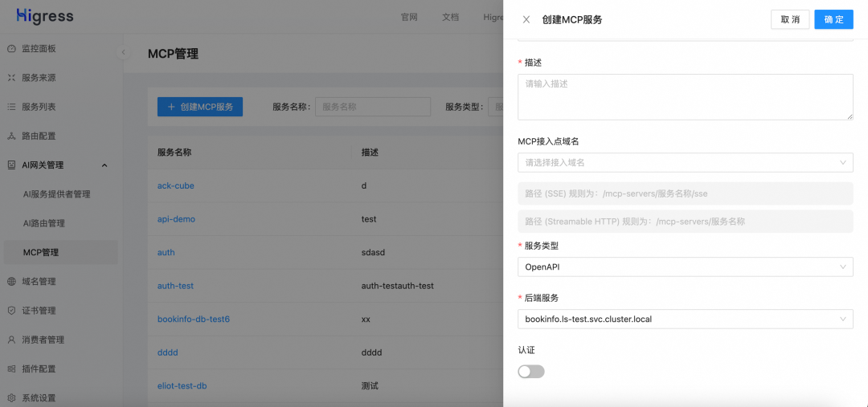Collapse the AI网关管理 menu chevron

pos(104,165)
